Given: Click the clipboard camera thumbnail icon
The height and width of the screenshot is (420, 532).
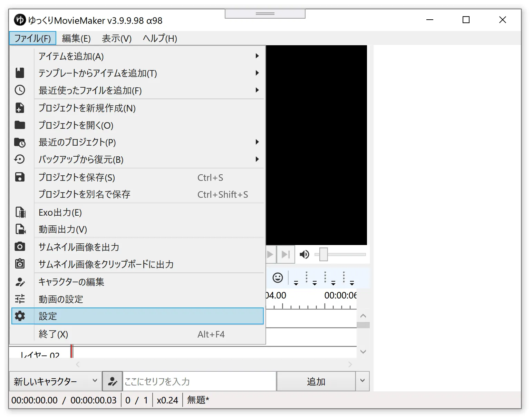Looking at the screenshot, I should (x=20, y=263).
